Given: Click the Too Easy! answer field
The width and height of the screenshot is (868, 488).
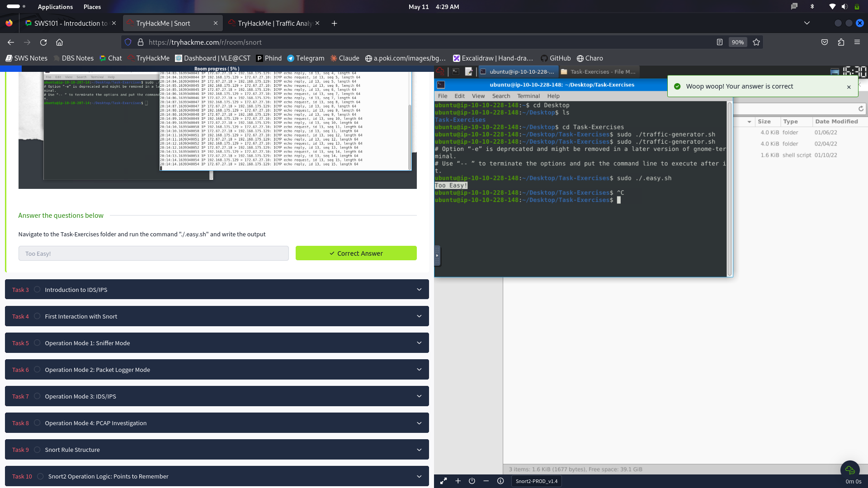Looking at the screenshot, I should (153, 253).
